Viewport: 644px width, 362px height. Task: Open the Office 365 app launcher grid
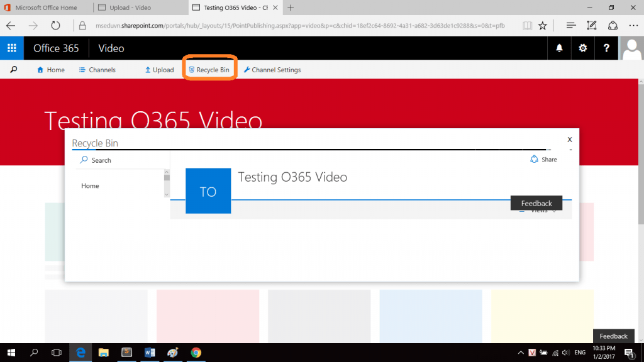(12, 48)
